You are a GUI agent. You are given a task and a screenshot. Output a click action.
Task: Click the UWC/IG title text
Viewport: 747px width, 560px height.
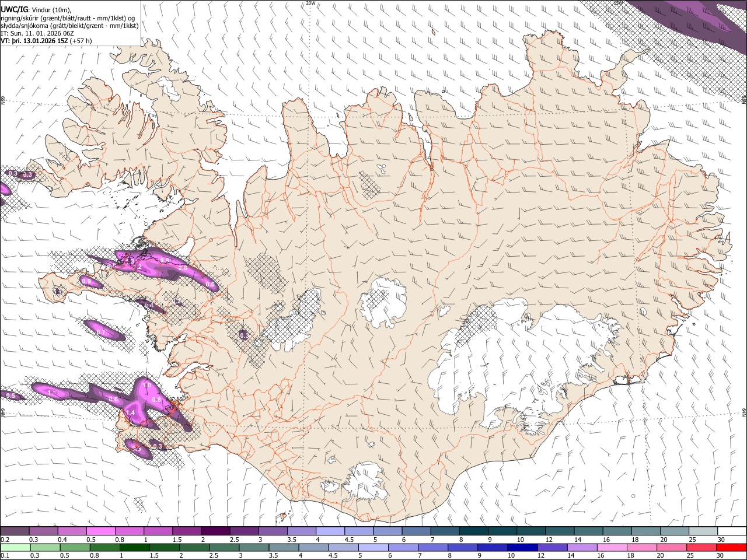[x=13, y=9]
